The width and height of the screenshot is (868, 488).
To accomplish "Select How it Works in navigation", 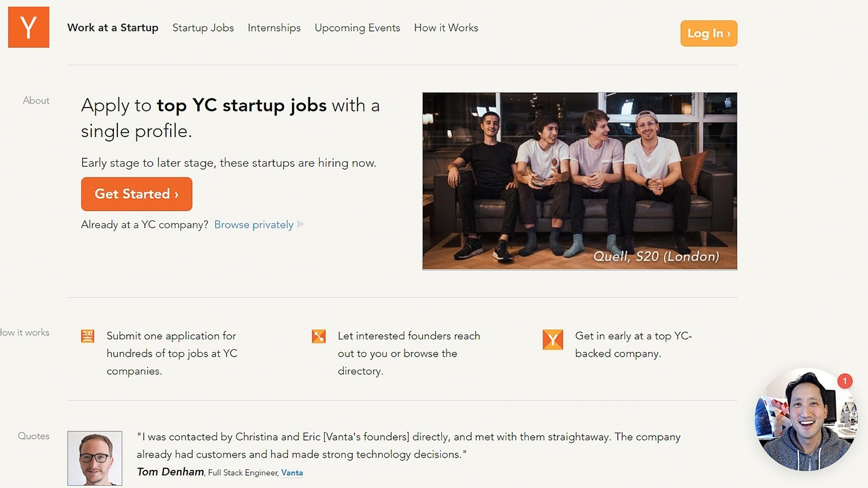I will point(446,28).
